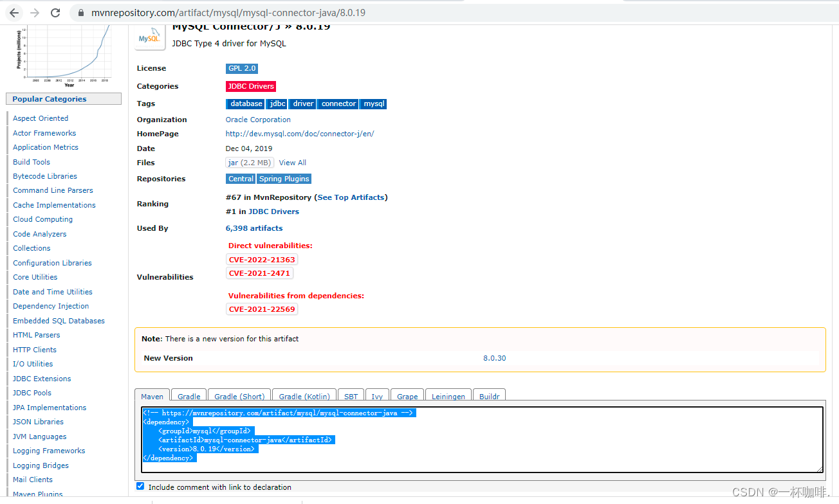Open Mail Clients category
Image resolution: width=839 pixels, height=504 pixels.
pos(33,480)
